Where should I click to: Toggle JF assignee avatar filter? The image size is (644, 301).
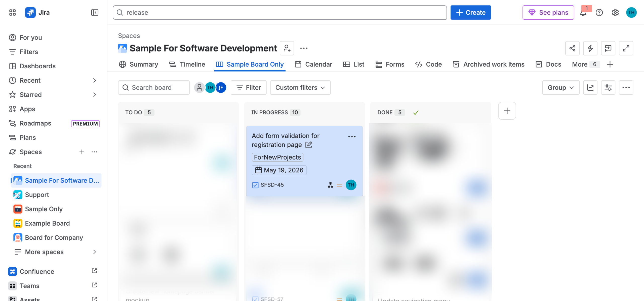click(221, 87)
